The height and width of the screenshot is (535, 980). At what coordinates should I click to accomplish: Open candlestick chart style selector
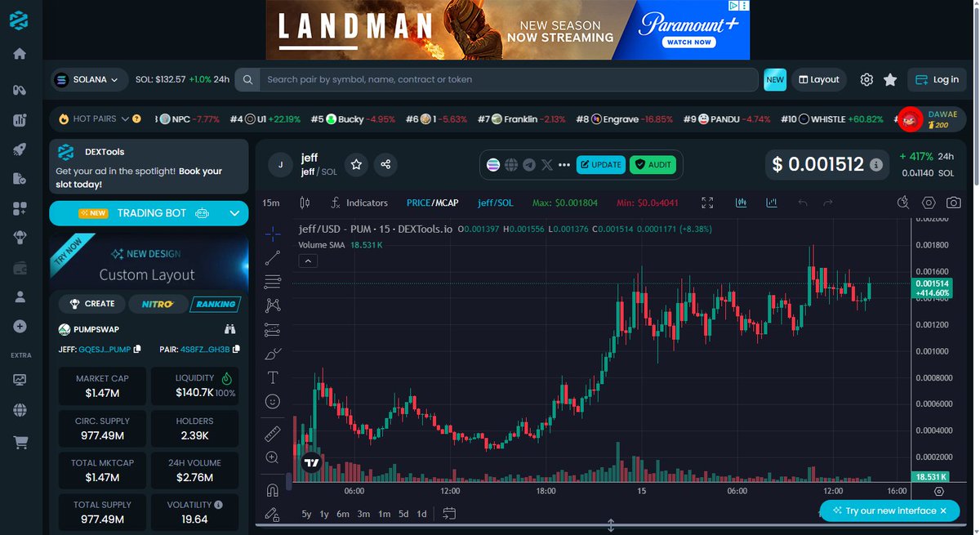coord(305,203)
